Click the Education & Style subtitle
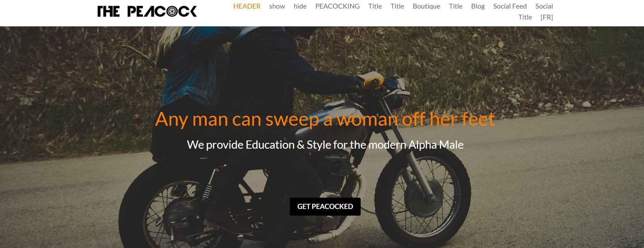Screen dimensions: 644x248 (x=325, y=145)
